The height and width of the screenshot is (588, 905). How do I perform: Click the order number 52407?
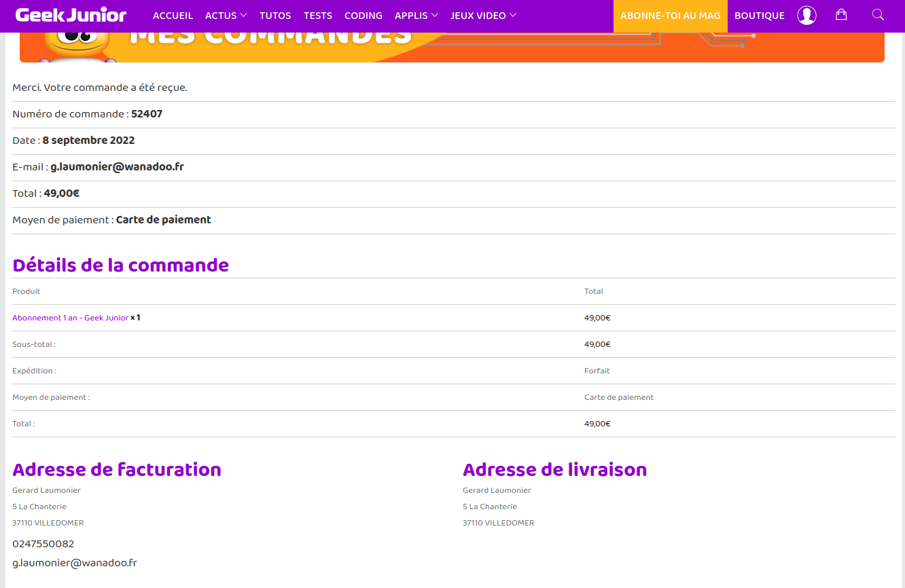pos(147,114)
